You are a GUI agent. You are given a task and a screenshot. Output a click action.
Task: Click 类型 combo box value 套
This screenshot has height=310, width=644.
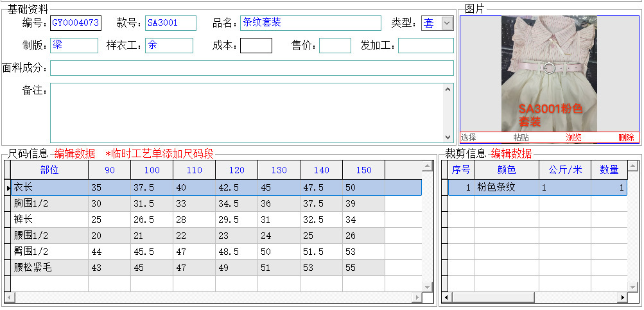(x=431, y=23)
